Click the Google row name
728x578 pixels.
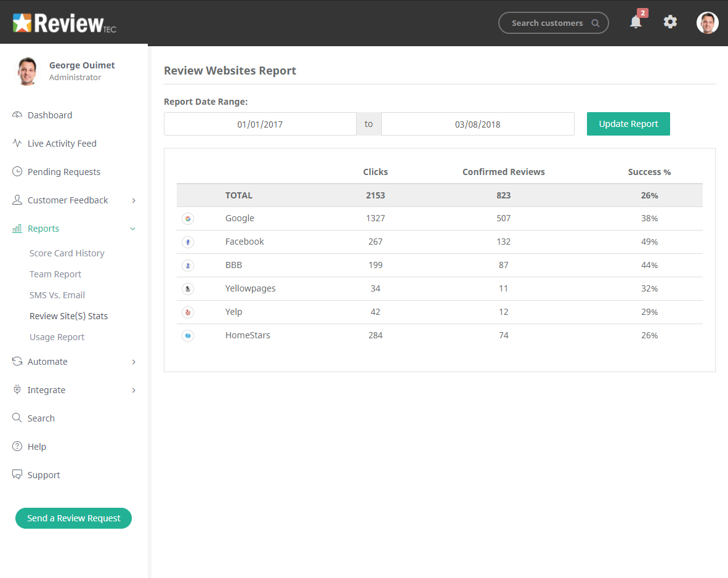[240, 218]
